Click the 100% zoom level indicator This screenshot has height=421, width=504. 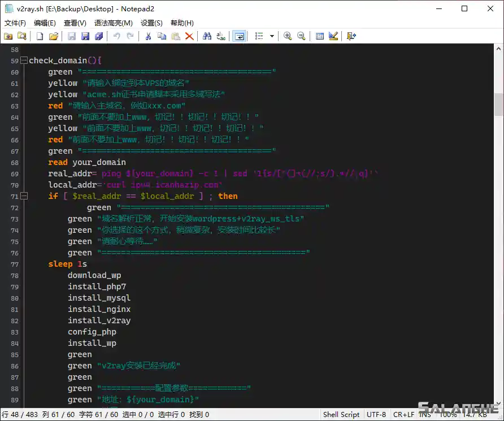[x=448, y=414]
